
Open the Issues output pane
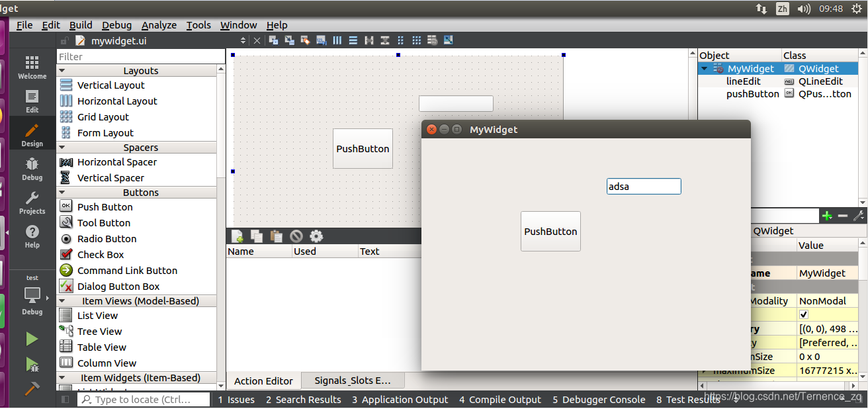tap(236, 400)
